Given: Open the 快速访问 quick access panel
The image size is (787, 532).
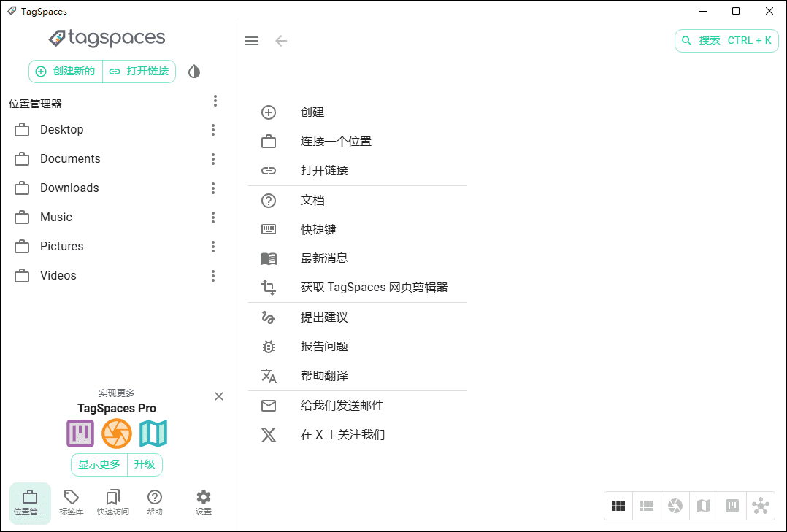Looking at the screenshot, I should (x=112, y=503).
